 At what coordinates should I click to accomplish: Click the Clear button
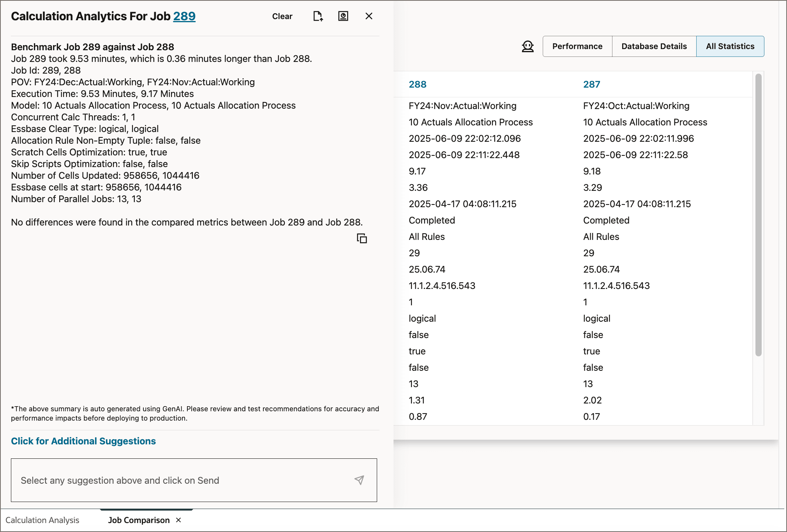click(282, 16)
